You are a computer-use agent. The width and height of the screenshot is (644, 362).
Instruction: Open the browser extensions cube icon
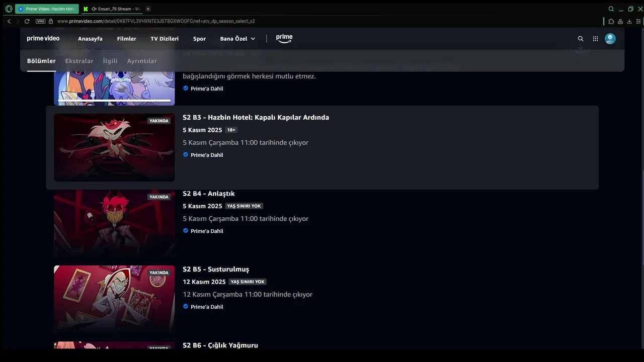(611, 21)
